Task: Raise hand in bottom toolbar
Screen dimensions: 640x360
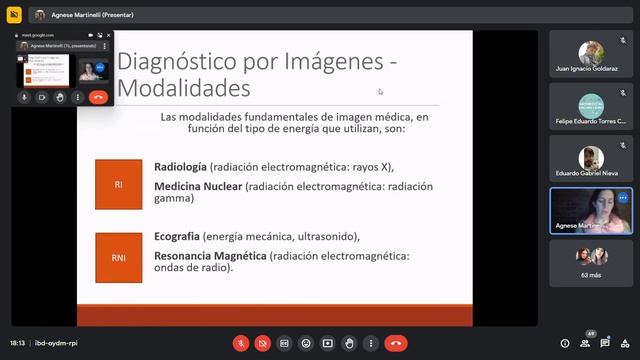Action: click(x=349, y=343)
